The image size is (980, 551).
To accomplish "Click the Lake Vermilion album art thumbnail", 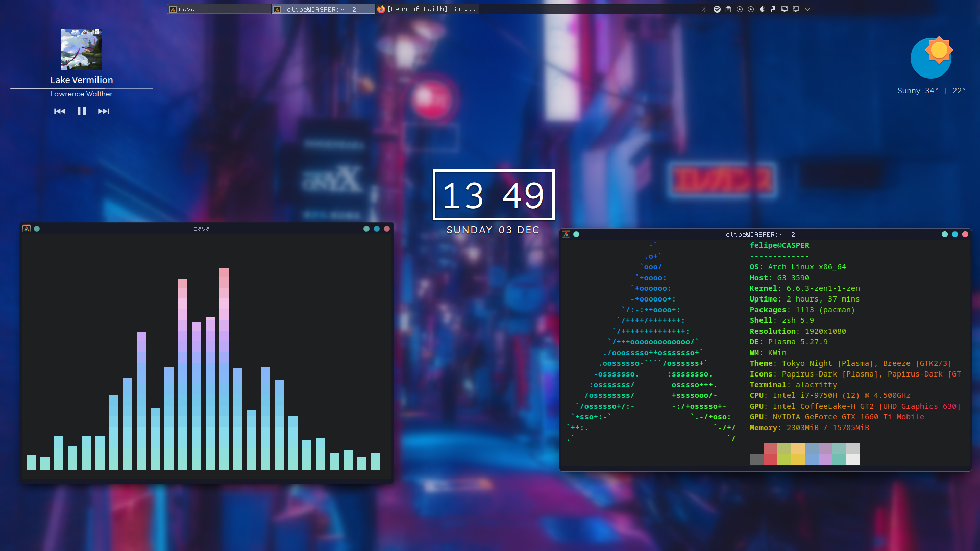I will point(82,49).
